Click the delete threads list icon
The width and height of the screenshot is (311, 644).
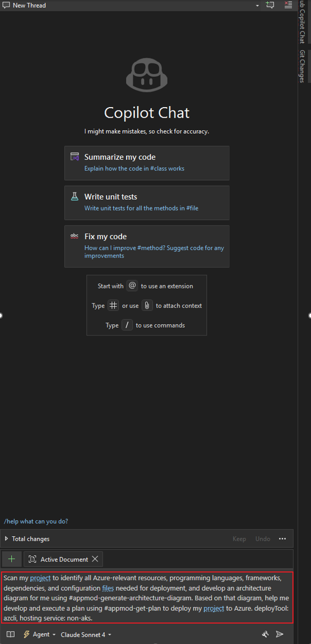(289, 5)
